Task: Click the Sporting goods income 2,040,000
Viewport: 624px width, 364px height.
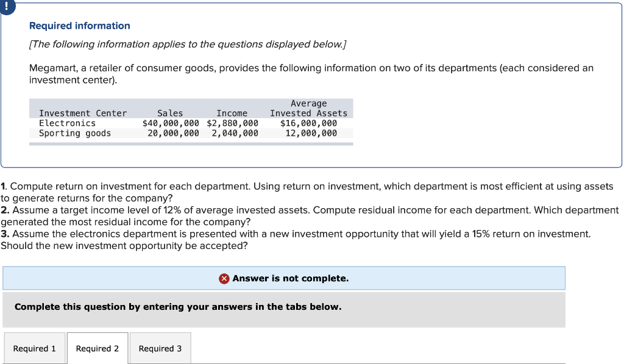Action: pyautogui.click(x=235, y=133)
